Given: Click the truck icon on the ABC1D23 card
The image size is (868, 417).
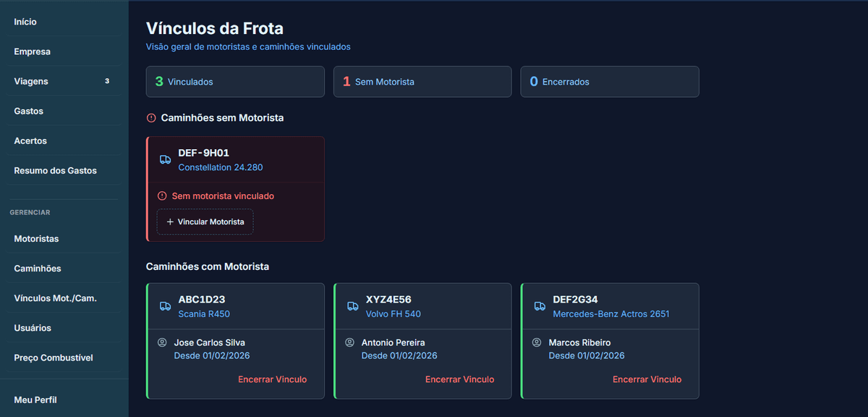Looking at the screenshot, I should (x=165, y=306).
